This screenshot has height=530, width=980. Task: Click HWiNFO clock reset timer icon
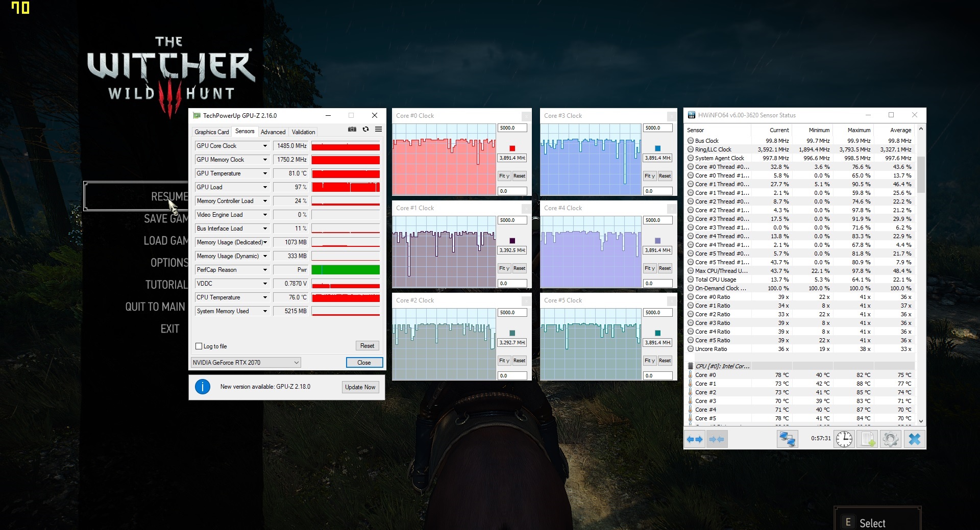tap(844, 439)
